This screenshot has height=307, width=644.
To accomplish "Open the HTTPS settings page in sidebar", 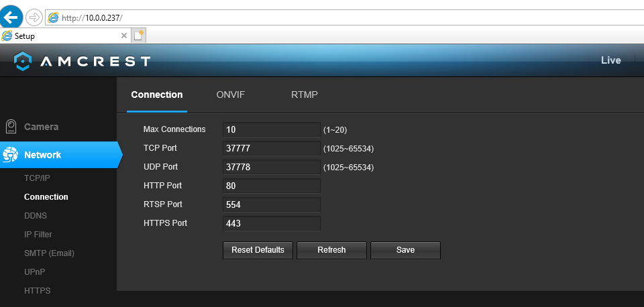I will click(38, 291).
